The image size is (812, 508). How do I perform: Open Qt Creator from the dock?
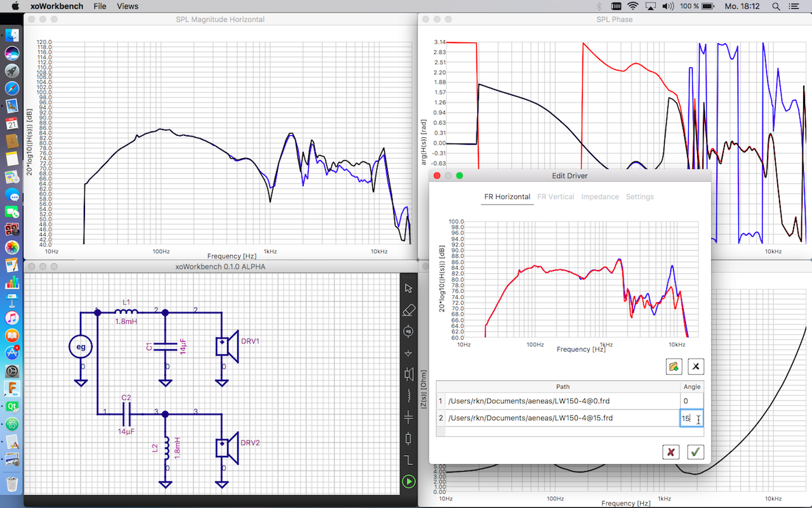pos(12,406)
